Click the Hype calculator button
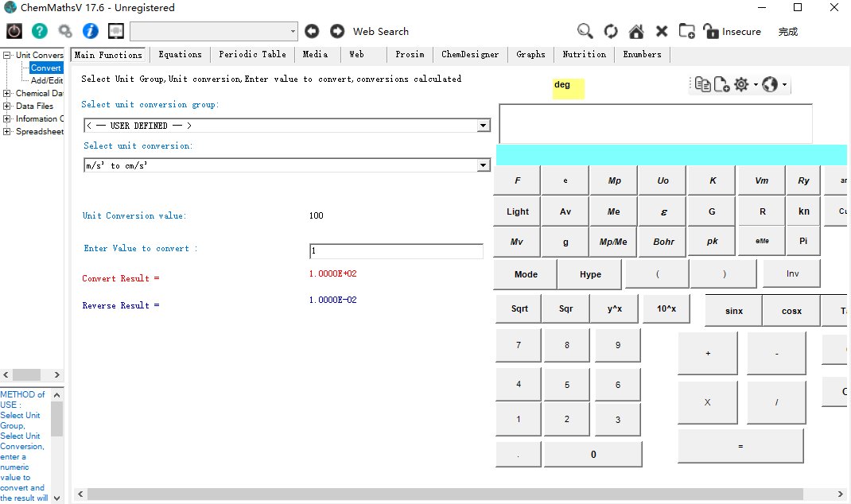The image size is (851, 504). click(590, 274)
